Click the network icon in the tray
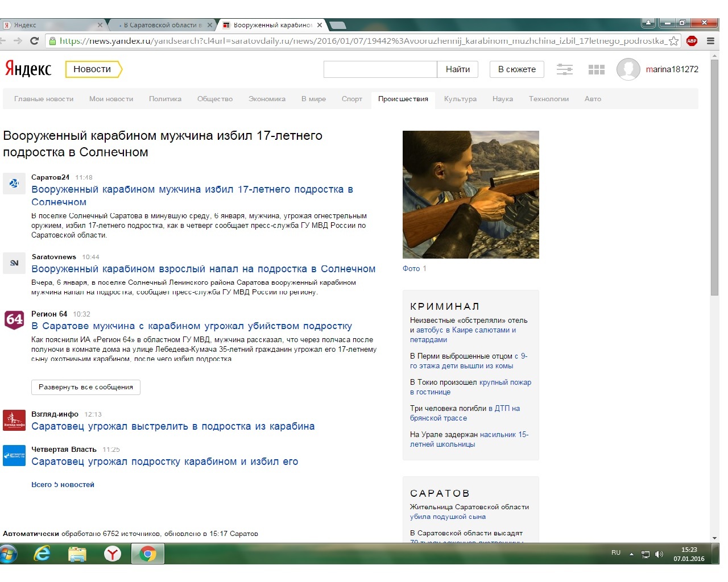 pyautogui.click(x=646, y=554)
